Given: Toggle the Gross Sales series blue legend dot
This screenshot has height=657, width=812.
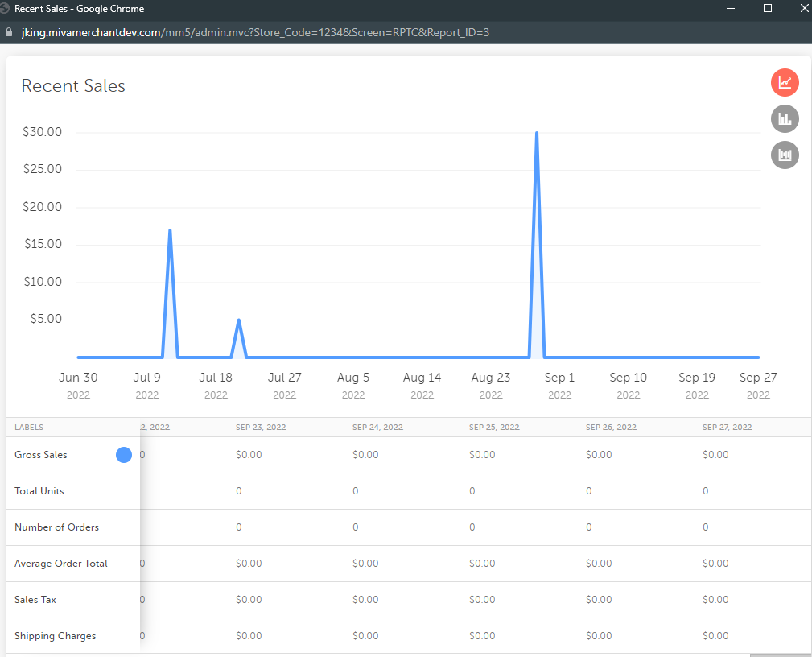Looking at the screenshot, I should (x=123, y=454).
